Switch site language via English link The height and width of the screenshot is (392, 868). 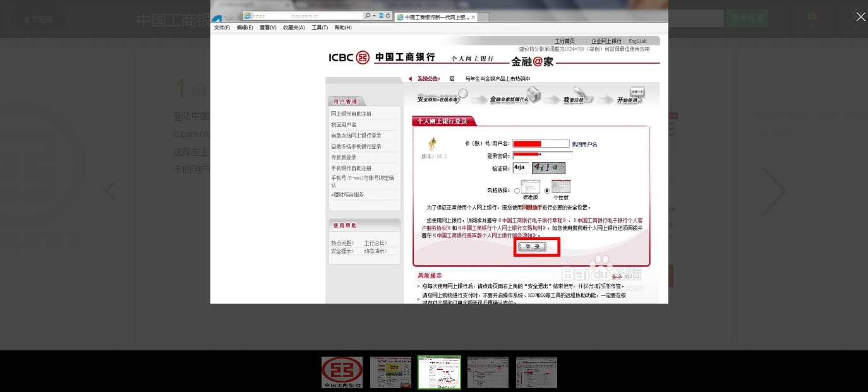coord(637,41)
